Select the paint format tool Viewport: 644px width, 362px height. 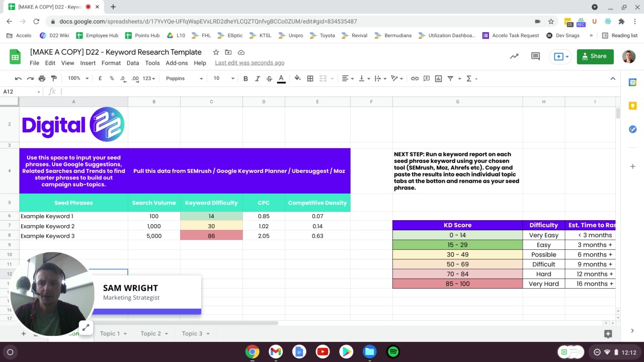pos(54,78)
